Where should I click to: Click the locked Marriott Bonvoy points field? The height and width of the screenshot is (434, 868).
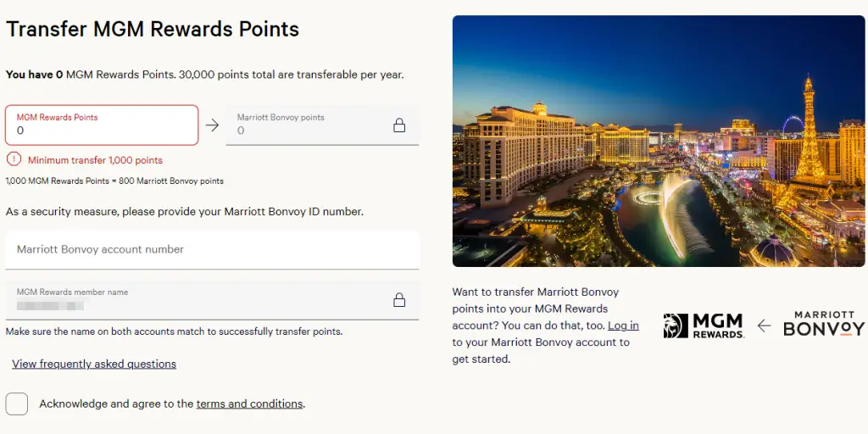pyautogui.click(x=305, y=125)
